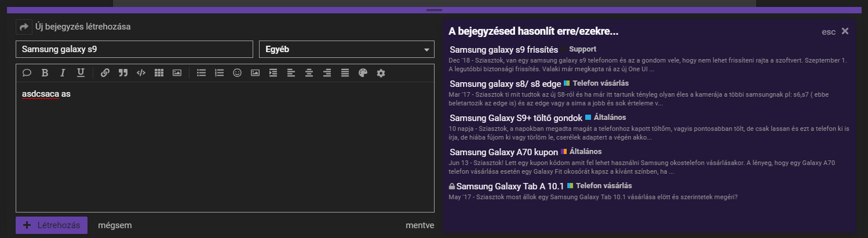868x238 pixels.
Task: Click the Új bejegyzés létrehozása heading text
Action: (83, 27)
